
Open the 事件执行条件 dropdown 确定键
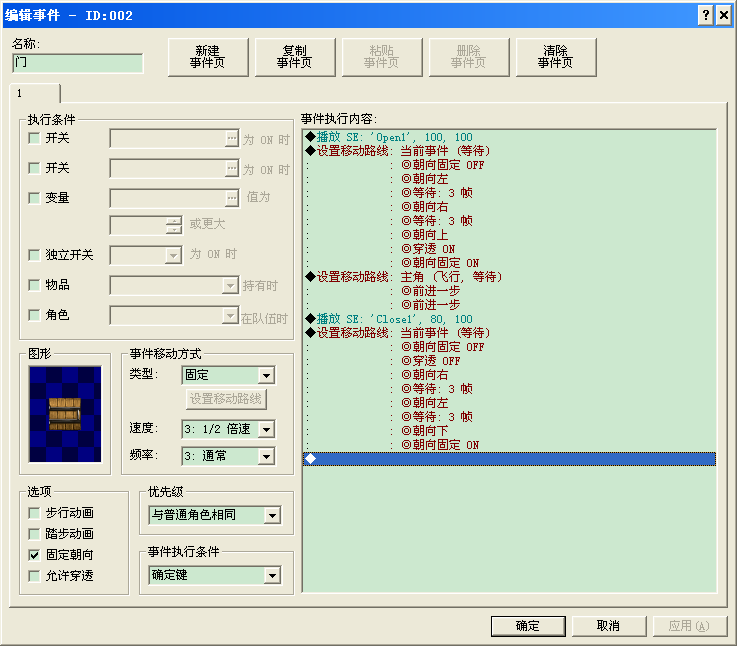click(x=215, y=575)
